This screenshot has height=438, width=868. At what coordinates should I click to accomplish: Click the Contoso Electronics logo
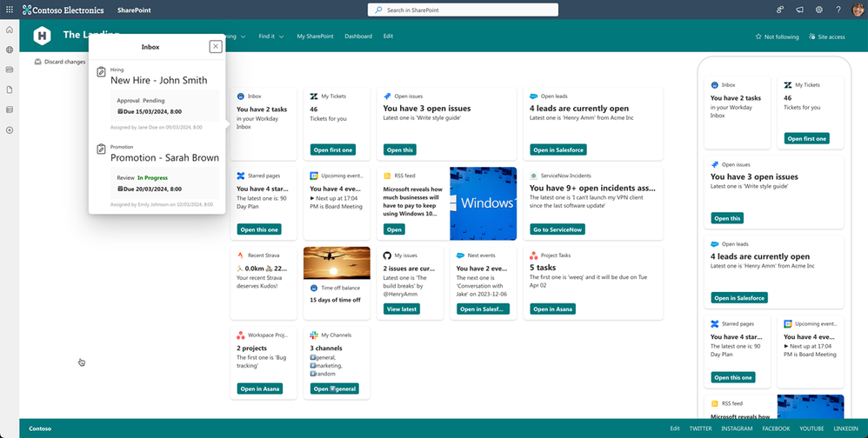[x=63, y=10]
